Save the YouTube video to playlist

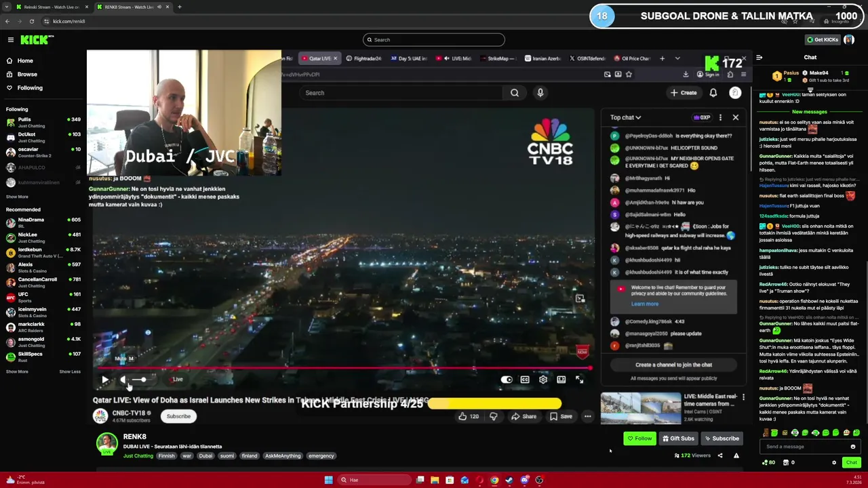pos(561,416)
